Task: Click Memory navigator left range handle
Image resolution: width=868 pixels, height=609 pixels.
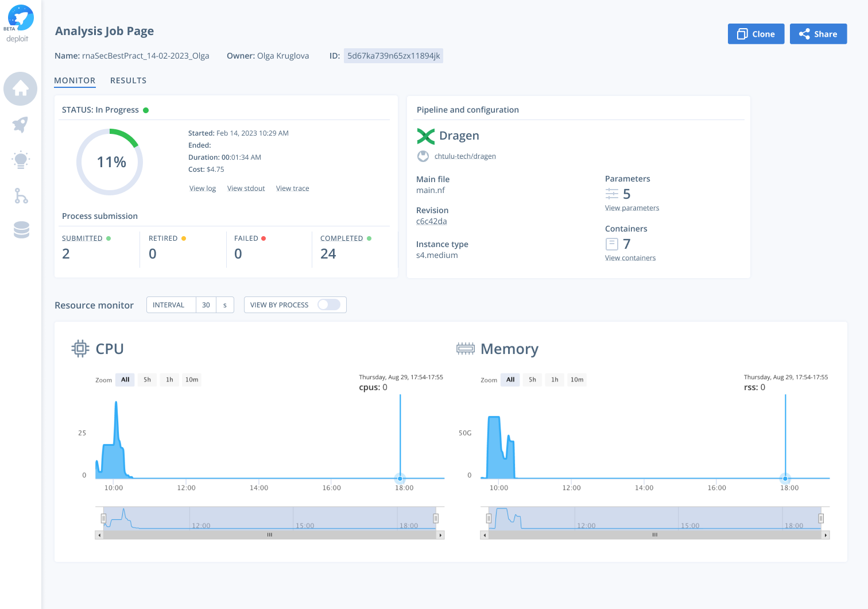Action: 489,518
